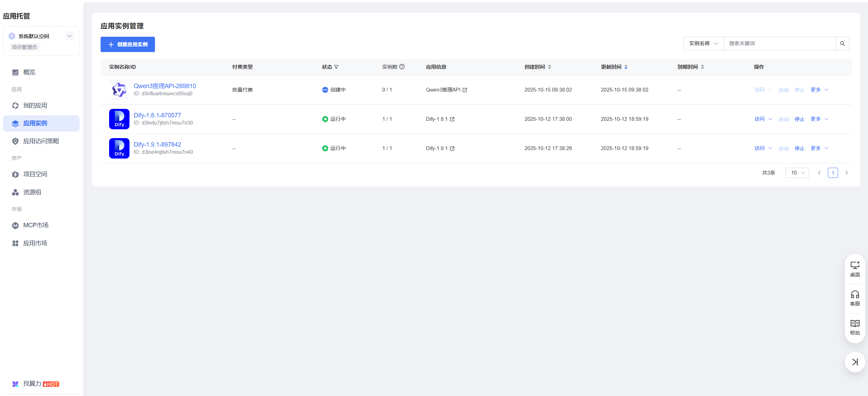
Task: Click the Dify-1.8.1 instance logo thumbnail
Action: tap(119, 119)
